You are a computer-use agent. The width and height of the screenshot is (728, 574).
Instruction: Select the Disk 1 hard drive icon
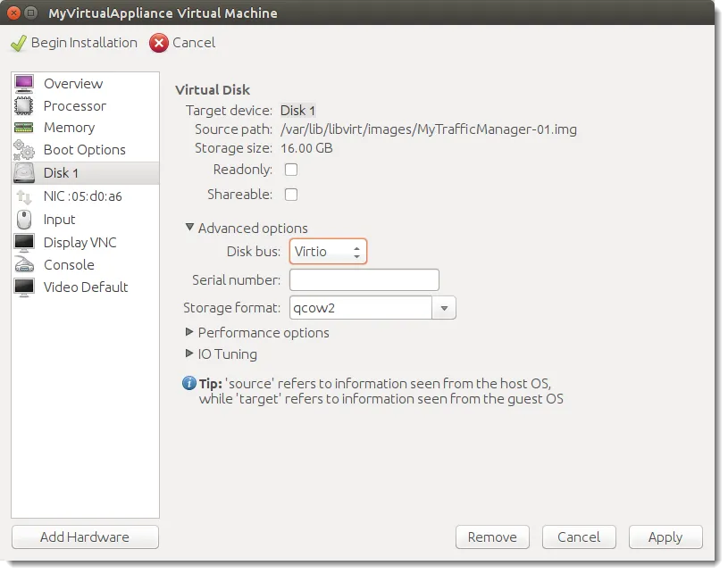[x=24, y=173]
